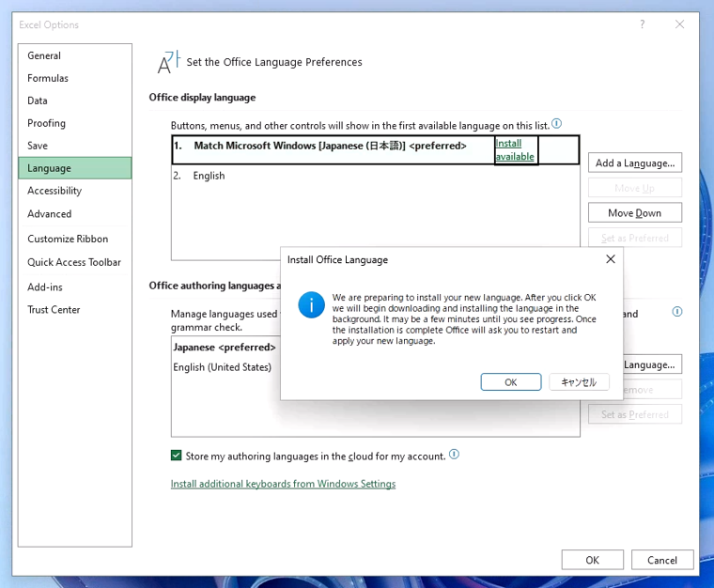Click Cancel in Excel Options window

coord(662,560)
